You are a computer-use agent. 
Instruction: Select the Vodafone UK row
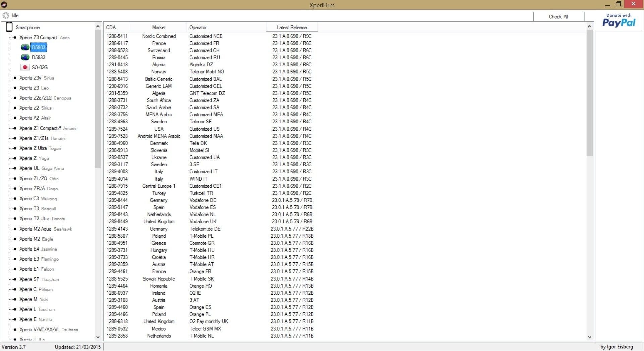(211, 221)
